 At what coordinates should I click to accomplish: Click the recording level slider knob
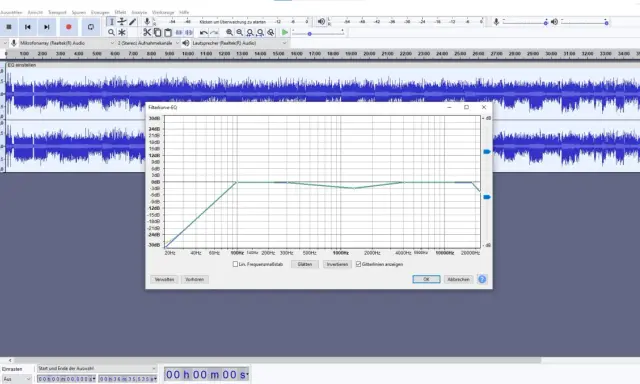coord(546,23)
